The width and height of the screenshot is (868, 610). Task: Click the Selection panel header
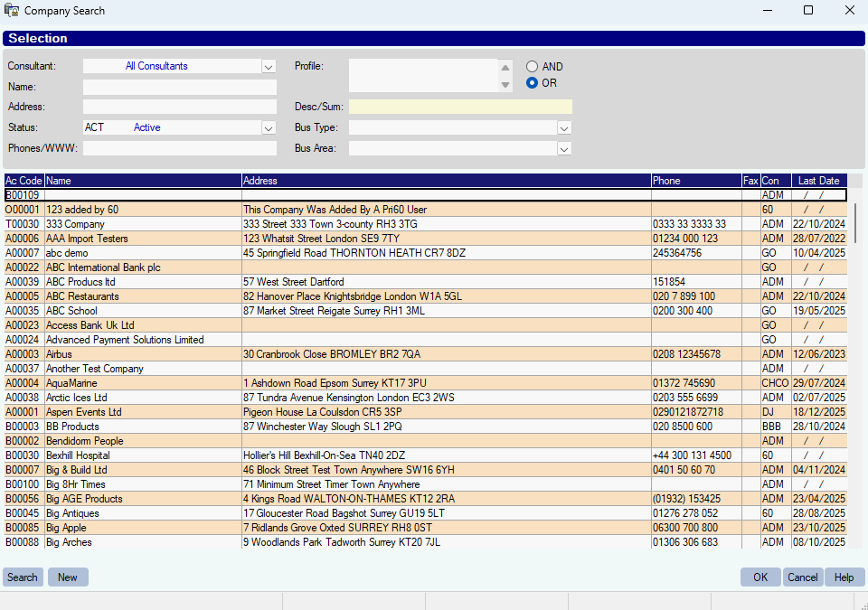433,38
